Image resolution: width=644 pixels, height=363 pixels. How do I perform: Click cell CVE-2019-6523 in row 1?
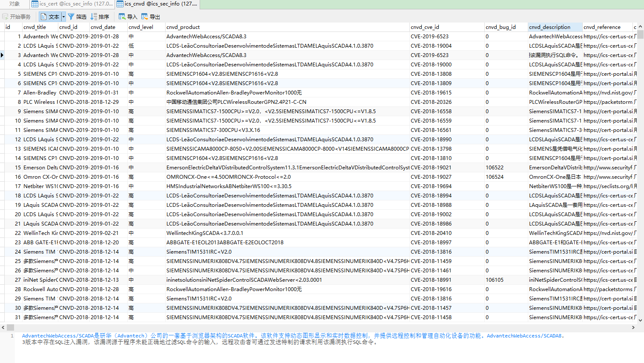point(447,36)
